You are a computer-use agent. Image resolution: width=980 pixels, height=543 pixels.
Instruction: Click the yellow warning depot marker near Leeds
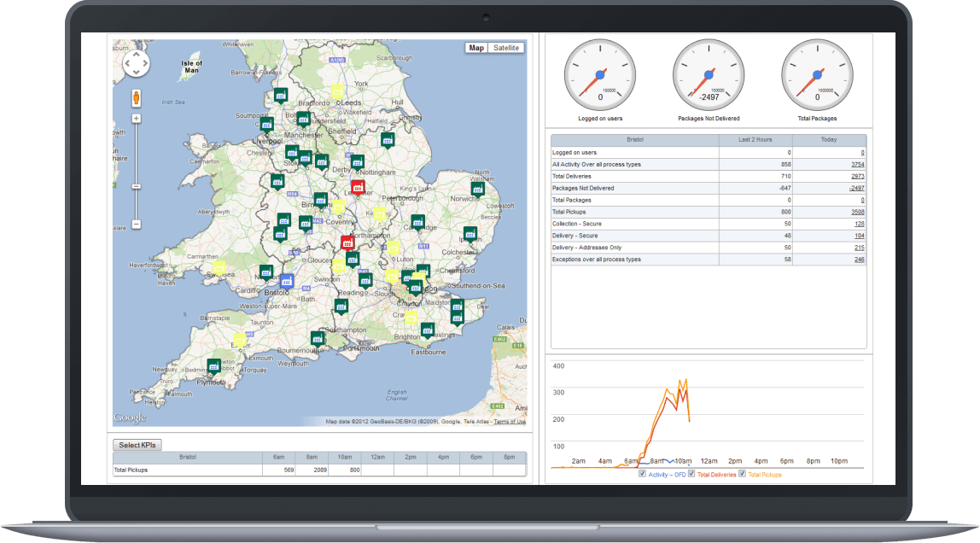(x=337, y=90)
